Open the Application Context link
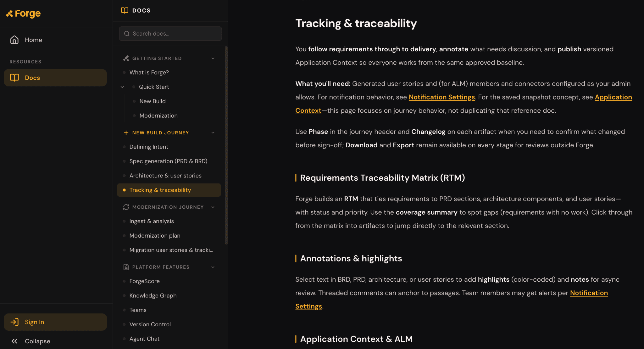The image size is (644, 349). point(613,97)
